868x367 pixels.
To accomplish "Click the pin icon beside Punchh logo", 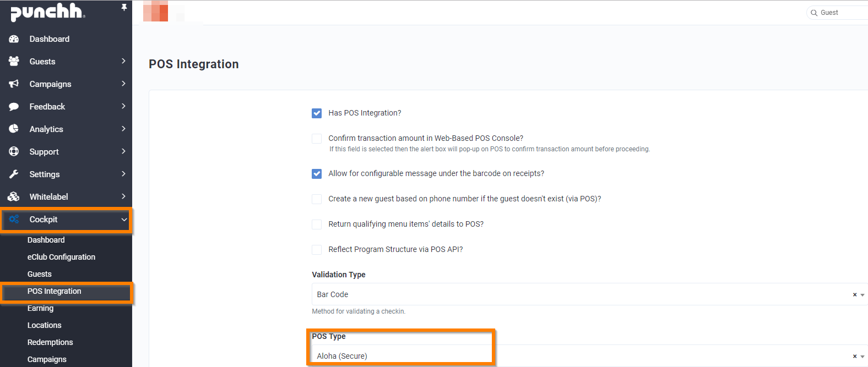I will 124,8.
